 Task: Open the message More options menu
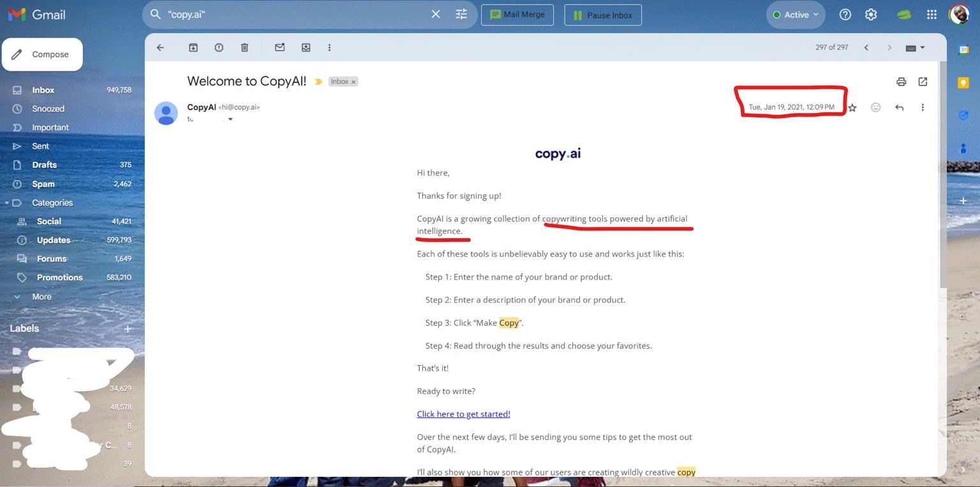(923, 107)
